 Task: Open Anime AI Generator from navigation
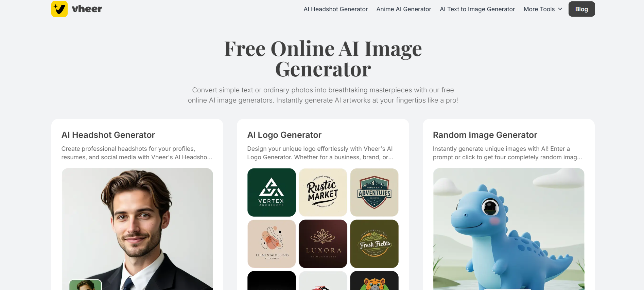pos(404,9)
